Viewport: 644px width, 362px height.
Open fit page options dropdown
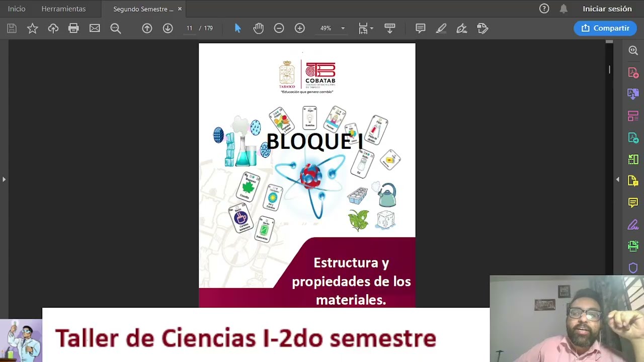click(366, 28)
